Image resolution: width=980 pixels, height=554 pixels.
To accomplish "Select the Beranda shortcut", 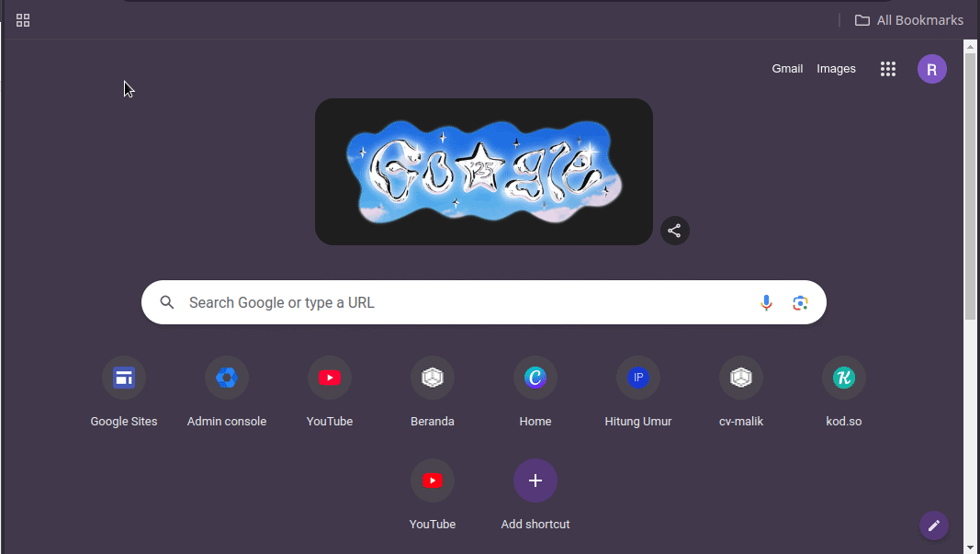I will click(x=433, y=378).
